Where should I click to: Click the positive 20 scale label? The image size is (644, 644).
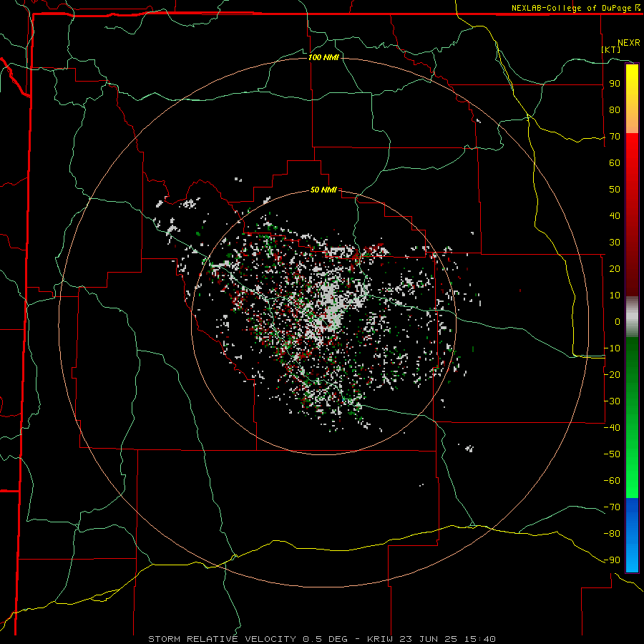pos(615,269)
